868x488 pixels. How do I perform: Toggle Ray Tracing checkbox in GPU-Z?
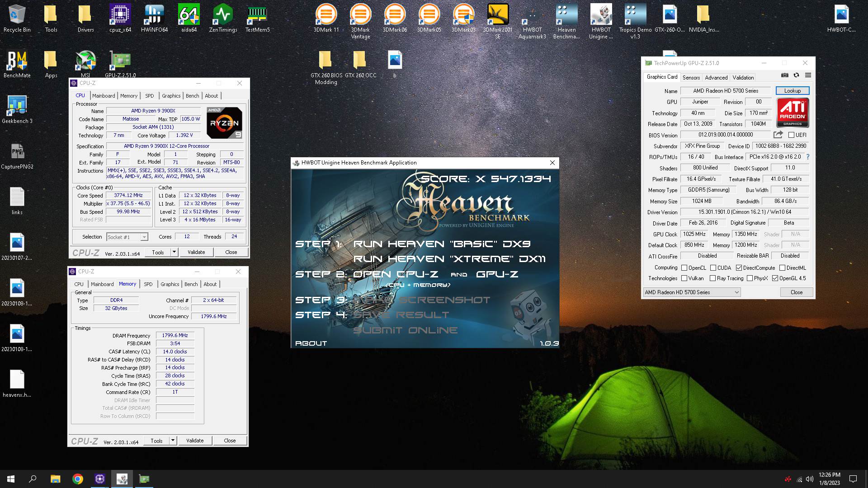coord(712,278)
